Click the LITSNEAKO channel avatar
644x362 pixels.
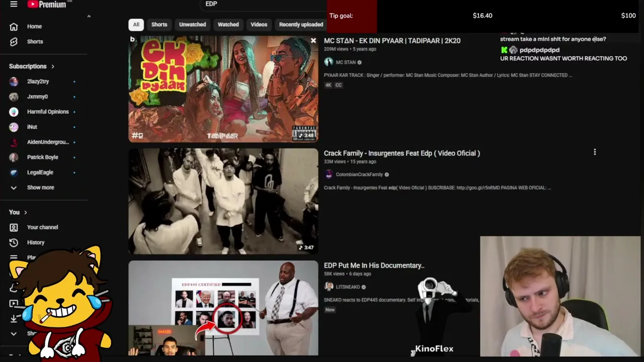click(329, 287)
